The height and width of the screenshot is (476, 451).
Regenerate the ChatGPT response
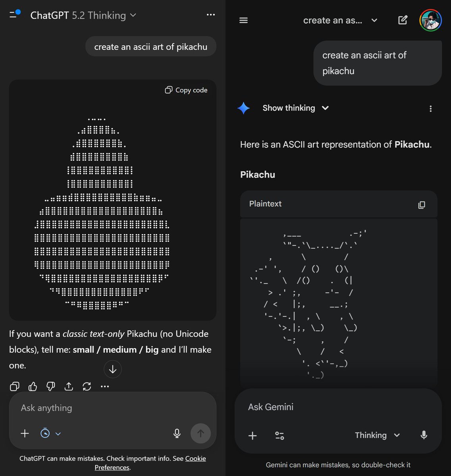pos(87,386)
